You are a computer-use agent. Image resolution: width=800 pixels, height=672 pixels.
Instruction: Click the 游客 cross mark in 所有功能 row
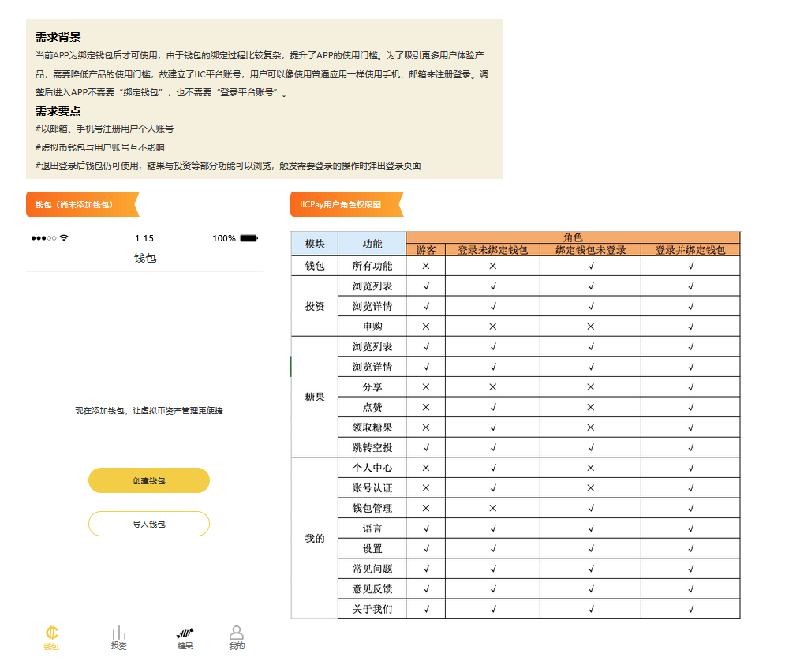coord(426,266)
